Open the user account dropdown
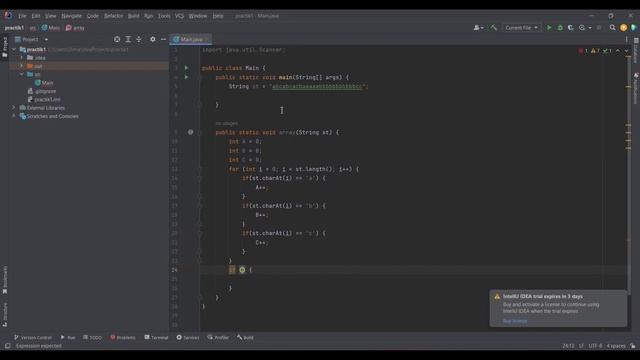 coord(478,28)
